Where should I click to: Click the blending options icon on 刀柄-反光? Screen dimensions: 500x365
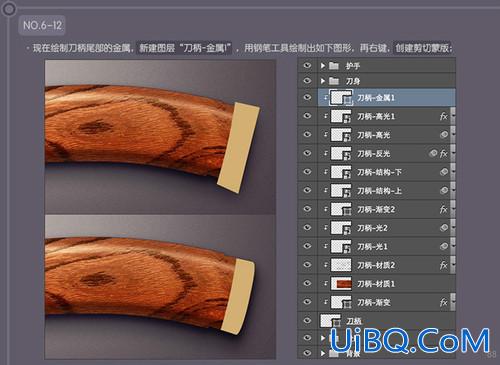433,153
